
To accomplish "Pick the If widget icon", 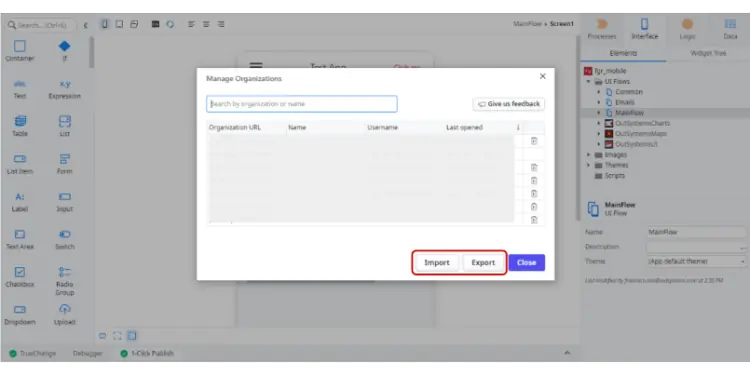I will 65,46.
